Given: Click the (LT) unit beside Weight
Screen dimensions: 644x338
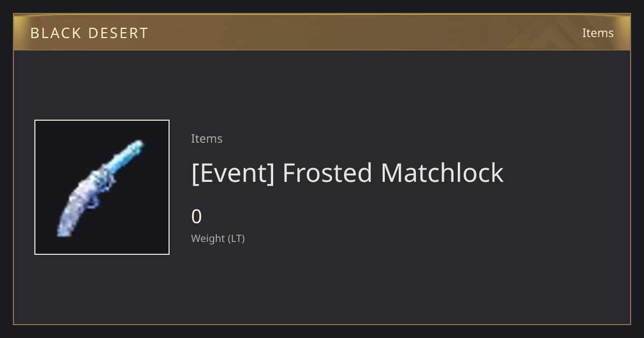Looking at the screenshot, I should point(237,238).
